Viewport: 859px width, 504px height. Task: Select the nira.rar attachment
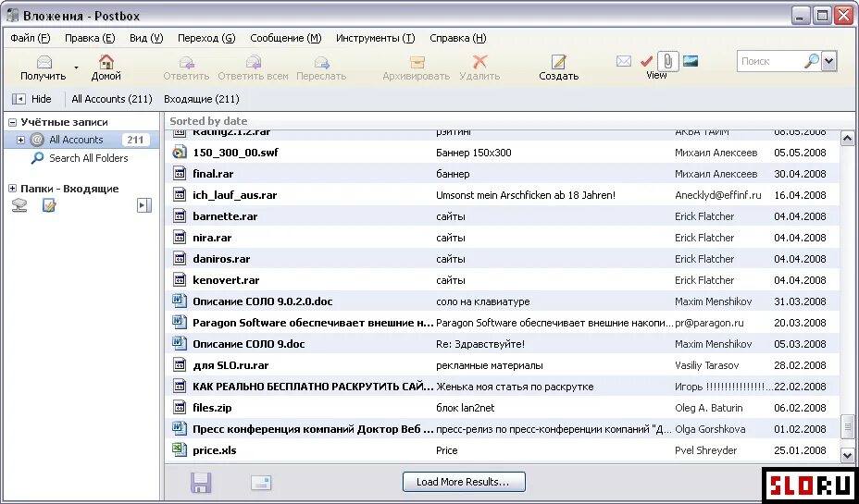(502, 238)
